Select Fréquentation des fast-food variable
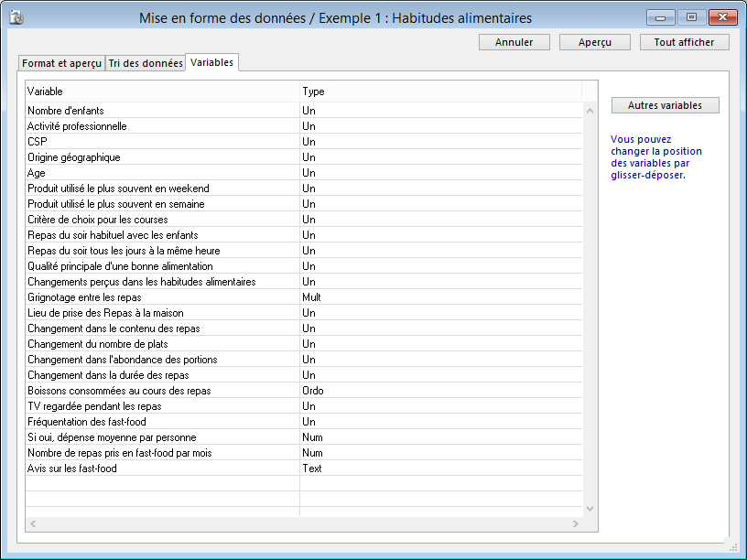This screenshot has width=747, height=560. point(304,422)
